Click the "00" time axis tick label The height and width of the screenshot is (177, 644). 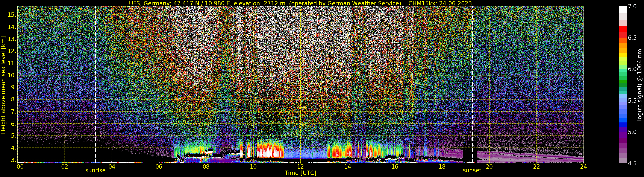20,167
